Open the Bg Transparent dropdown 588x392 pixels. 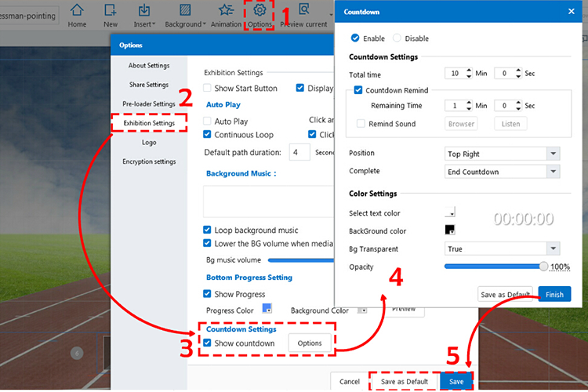(502, 249)
